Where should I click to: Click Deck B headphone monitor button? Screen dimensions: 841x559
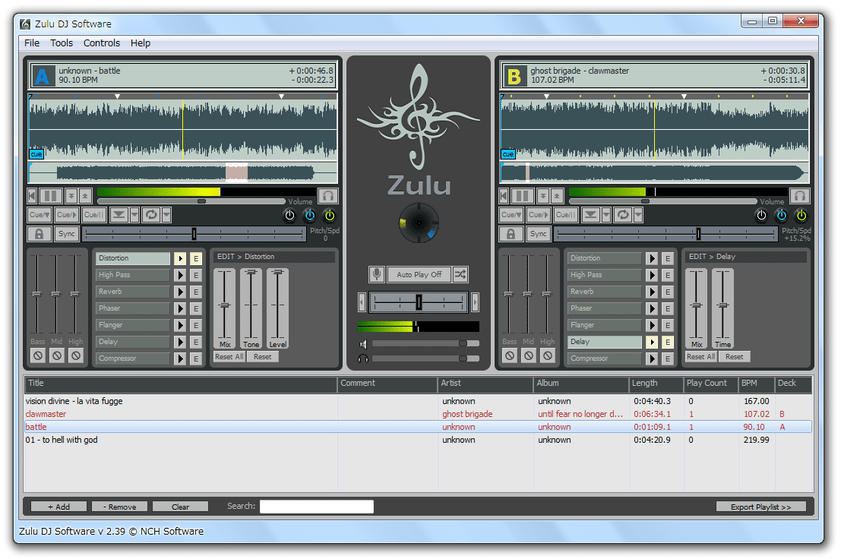coord(799,196)
